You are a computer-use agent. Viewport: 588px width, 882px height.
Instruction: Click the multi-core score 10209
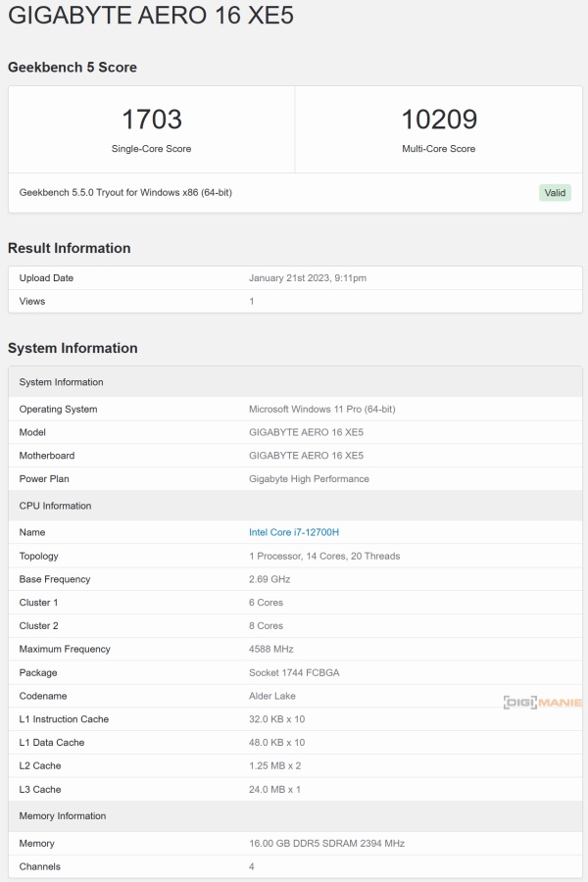[439, 120]
